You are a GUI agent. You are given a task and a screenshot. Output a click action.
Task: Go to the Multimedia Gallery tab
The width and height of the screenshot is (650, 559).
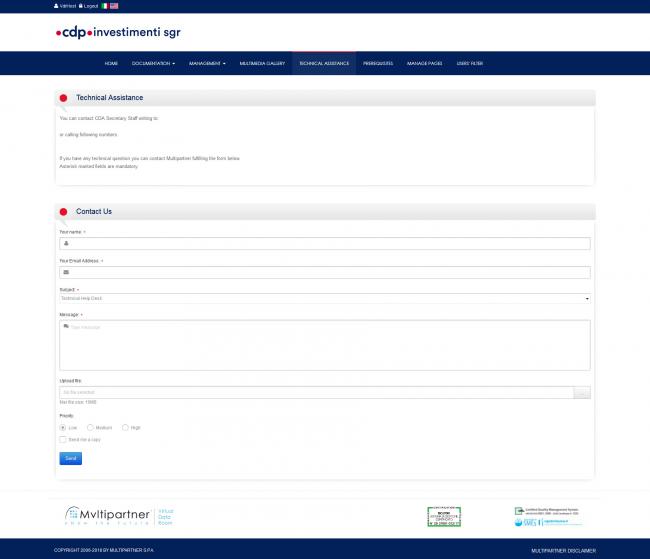(x=262, y=63)
